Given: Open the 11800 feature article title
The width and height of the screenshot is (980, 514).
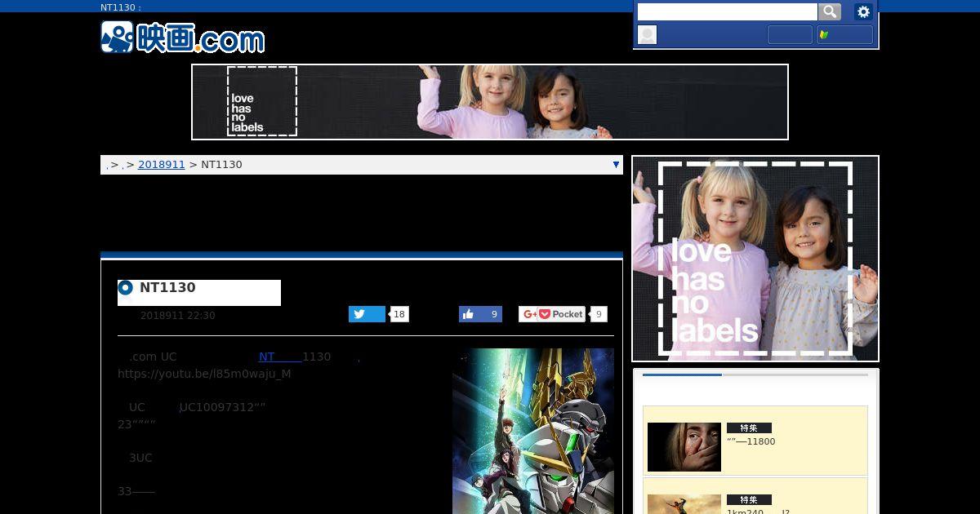Looking at the screenshot, I should (751, 441).
